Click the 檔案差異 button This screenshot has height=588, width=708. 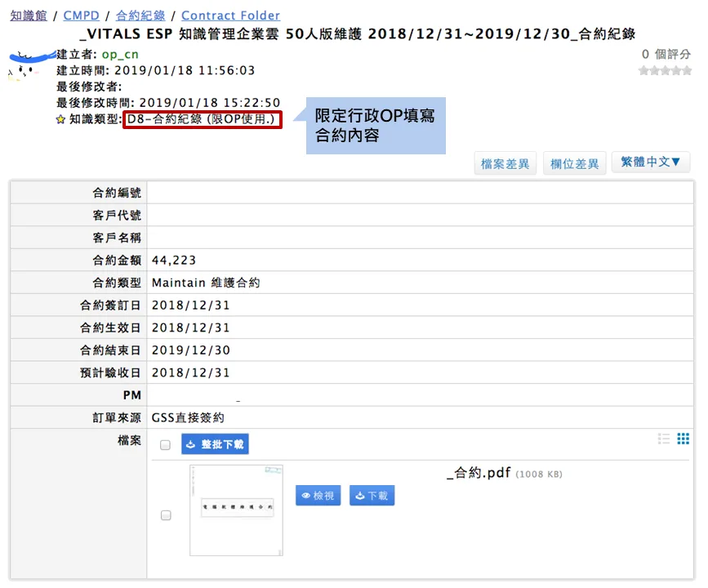pos(505,163)
